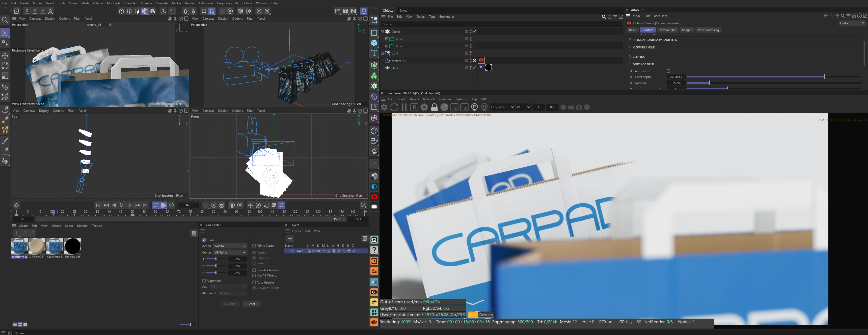Click the Search field in Objects panel
This screenshot has height=335, width=868.
click(501, 24)
